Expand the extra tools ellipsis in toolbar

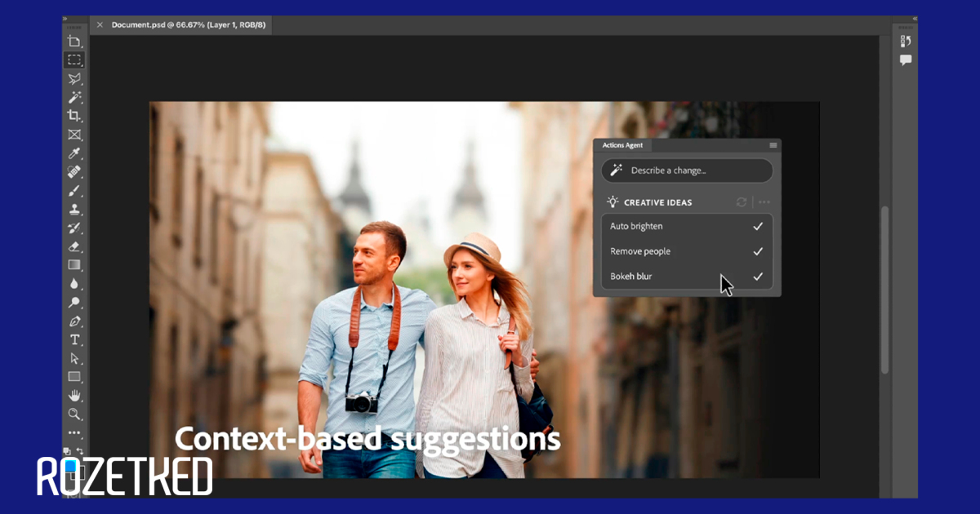click(74, 432)
